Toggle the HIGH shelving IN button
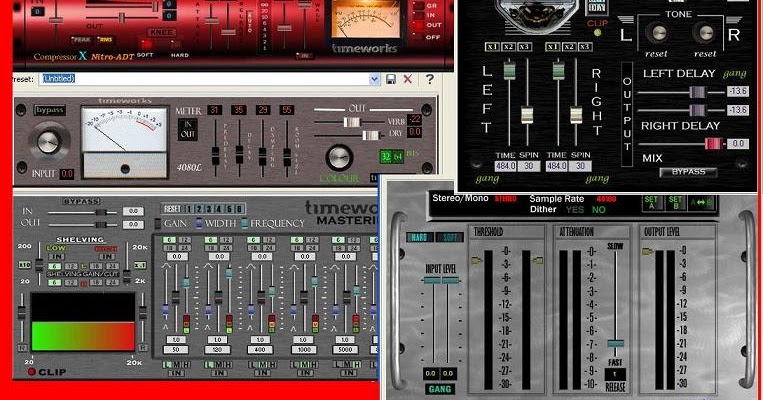The width and height of the screenshot is (763, 400). point(107,256)
